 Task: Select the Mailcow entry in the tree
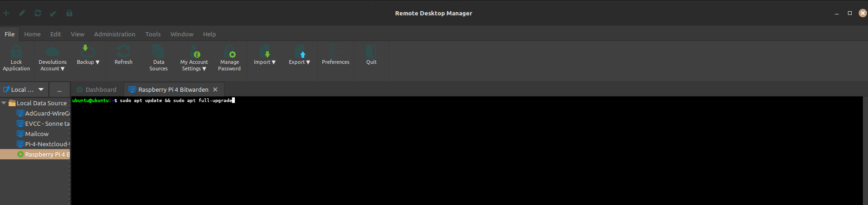[x=37, y=134]
